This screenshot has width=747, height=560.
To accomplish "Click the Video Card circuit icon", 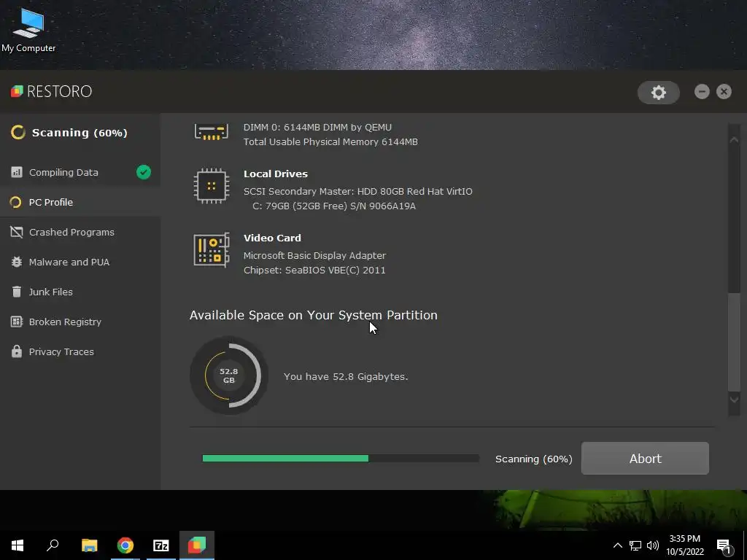I will (211, 249).
